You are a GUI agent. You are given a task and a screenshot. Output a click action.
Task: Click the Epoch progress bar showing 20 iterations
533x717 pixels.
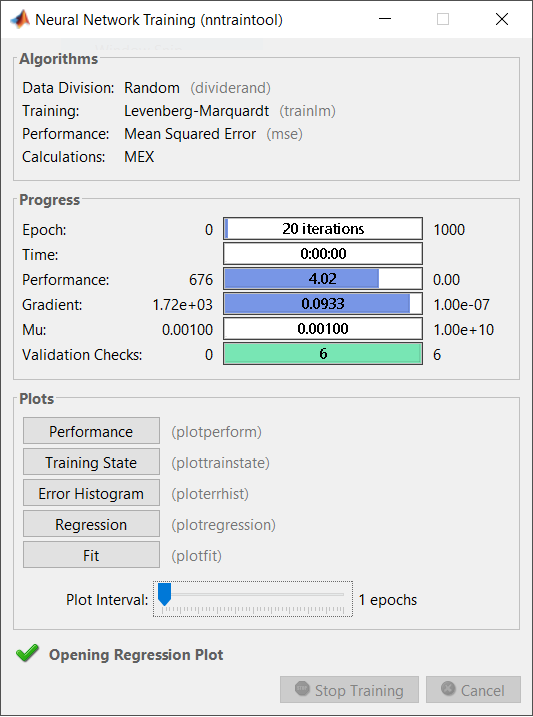pos(323,229)
